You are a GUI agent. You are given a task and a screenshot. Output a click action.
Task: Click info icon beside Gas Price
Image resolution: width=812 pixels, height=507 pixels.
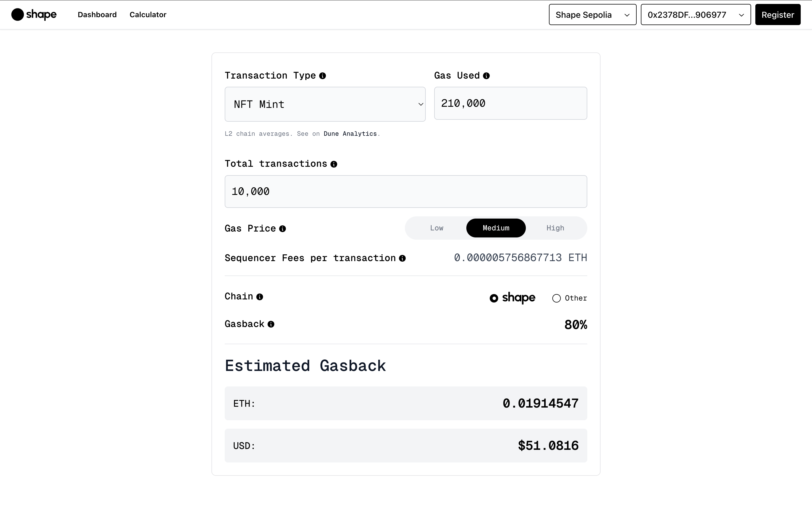click(x=283, y=229)
